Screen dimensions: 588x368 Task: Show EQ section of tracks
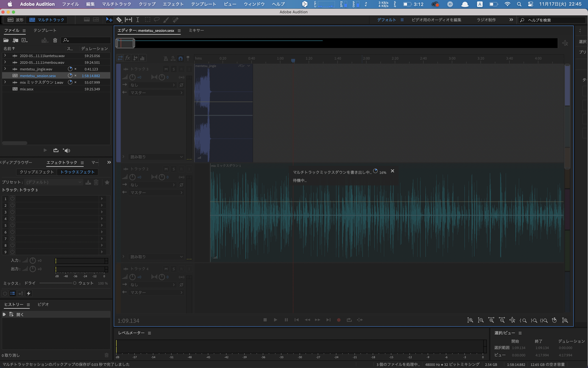tap(142, 58)
